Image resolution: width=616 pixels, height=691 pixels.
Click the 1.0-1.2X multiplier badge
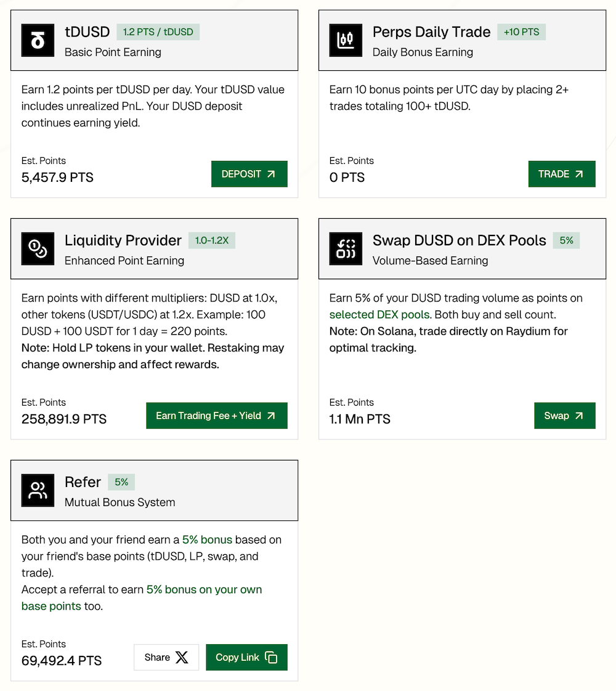pos(212,240)
